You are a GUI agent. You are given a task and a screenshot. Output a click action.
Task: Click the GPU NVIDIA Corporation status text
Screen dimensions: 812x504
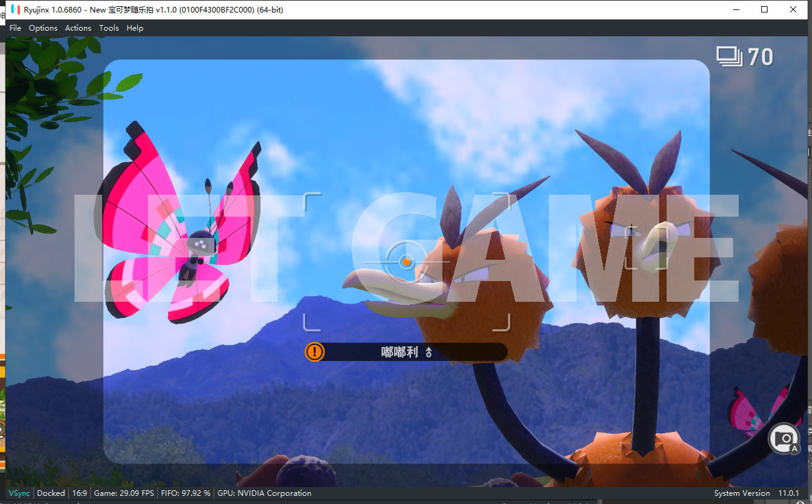point(264,493)
